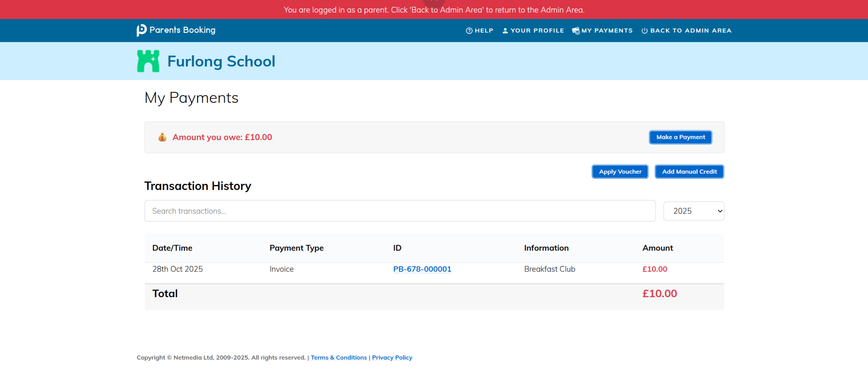Focus the Search transactions input field
Viewport: 868px width, 384px height.
400,211
